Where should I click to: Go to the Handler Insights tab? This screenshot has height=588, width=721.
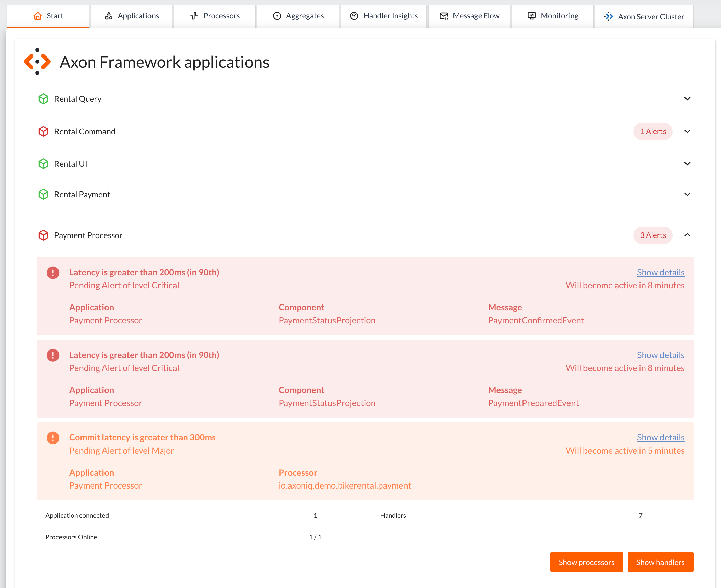click(x=384, y=16)
